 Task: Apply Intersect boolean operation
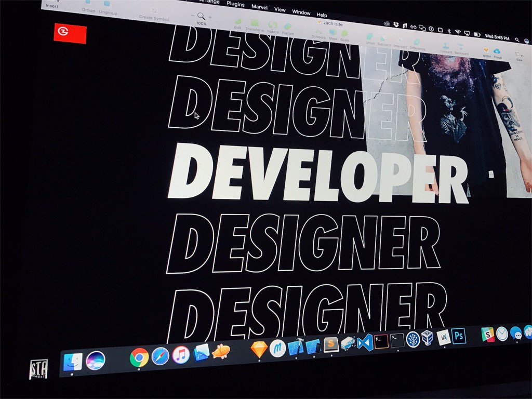[x=400, y=42]
